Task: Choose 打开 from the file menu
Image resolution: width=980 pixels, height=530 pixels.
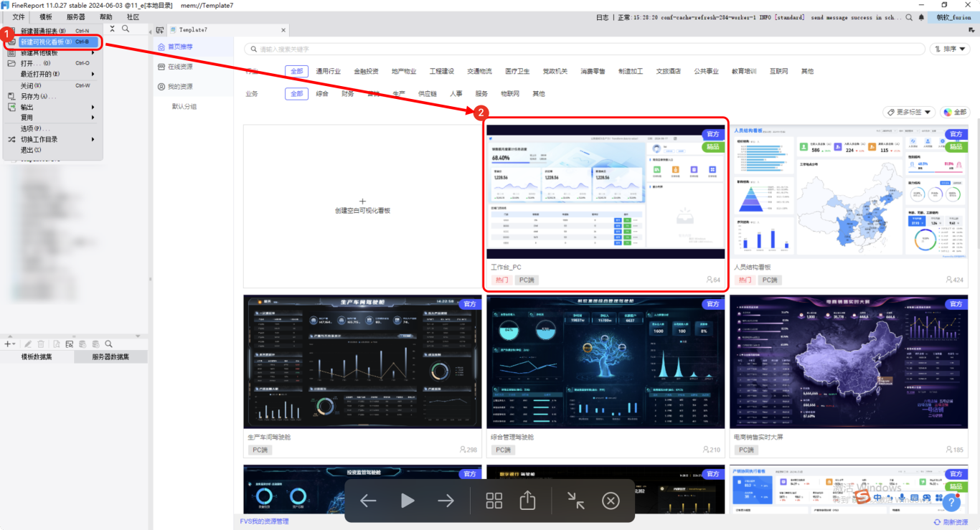Action: pos(53,63)
